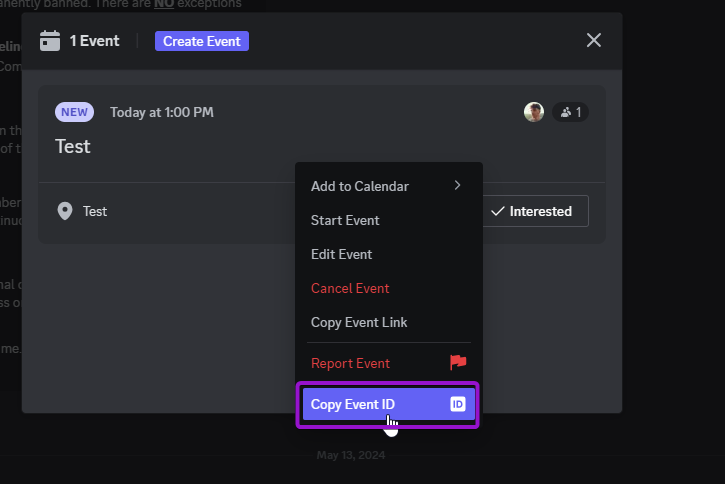The width and height of the screenshot is (725, 484).
Task: Click the NEW badge on the event card
Action: coord(74,112)
